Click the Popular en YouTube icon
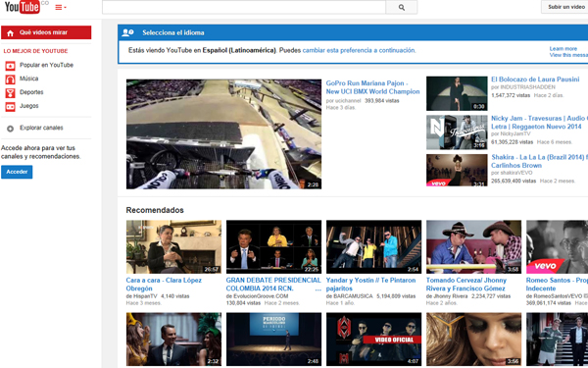 10,66
